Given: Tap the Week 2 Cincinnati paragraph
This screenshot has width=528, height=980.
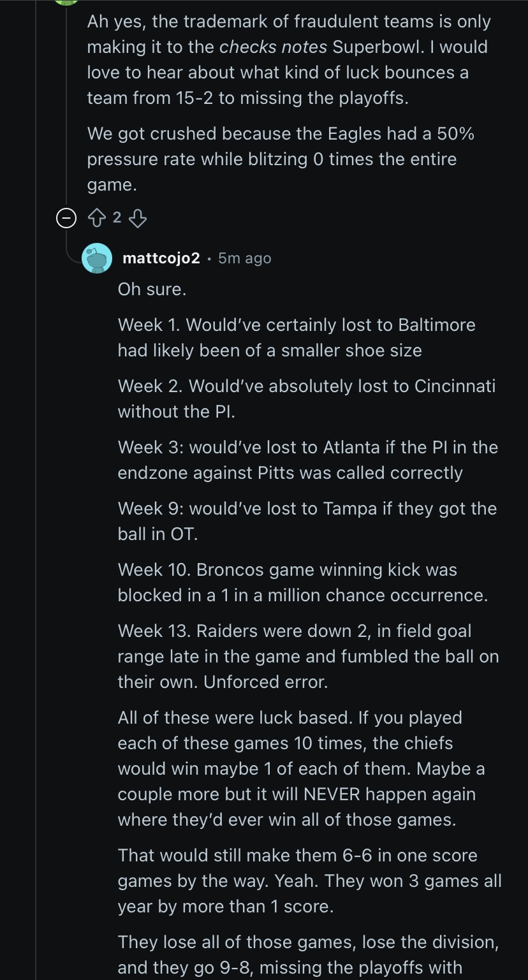Looking at the screenshot, I should tap(306, 399).
